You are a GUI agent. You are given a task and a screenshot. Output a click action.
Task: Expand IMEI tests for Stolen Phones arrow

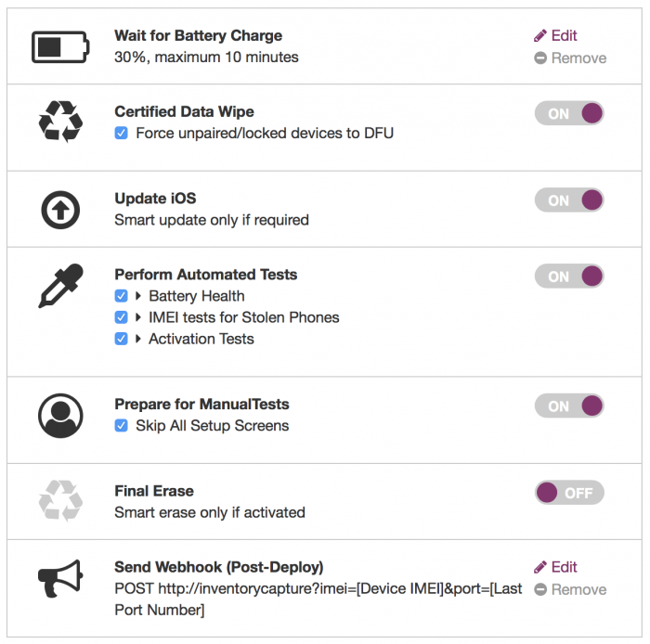point(138,317)
